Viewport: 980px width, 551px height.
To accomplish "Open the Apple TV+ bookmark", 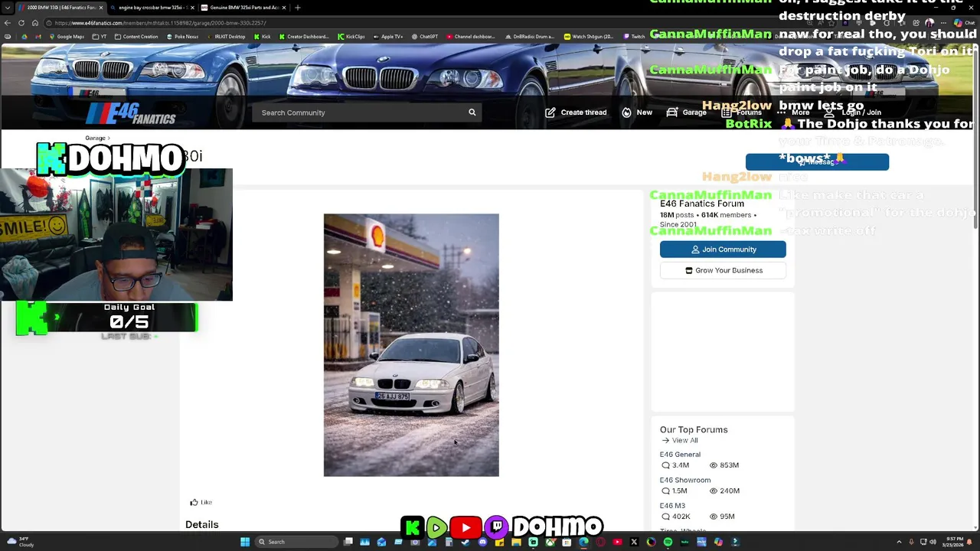I will coord(387,36).
